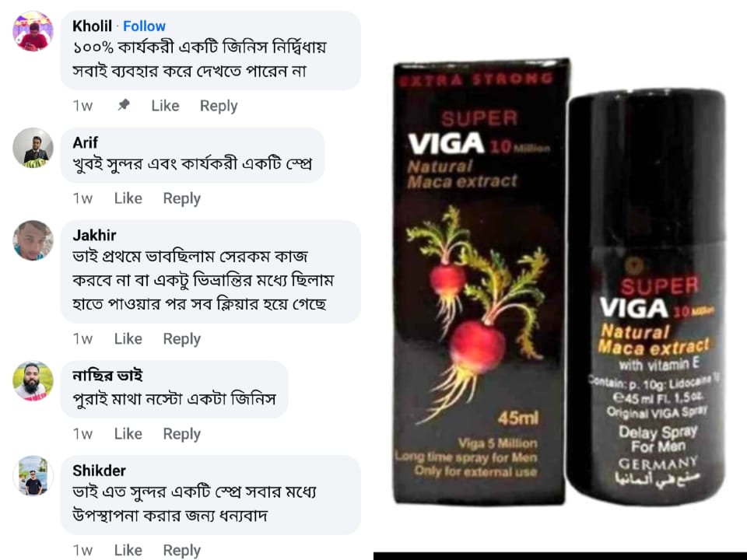Reply to নাছির ভাই's comment

click(182, 434)
